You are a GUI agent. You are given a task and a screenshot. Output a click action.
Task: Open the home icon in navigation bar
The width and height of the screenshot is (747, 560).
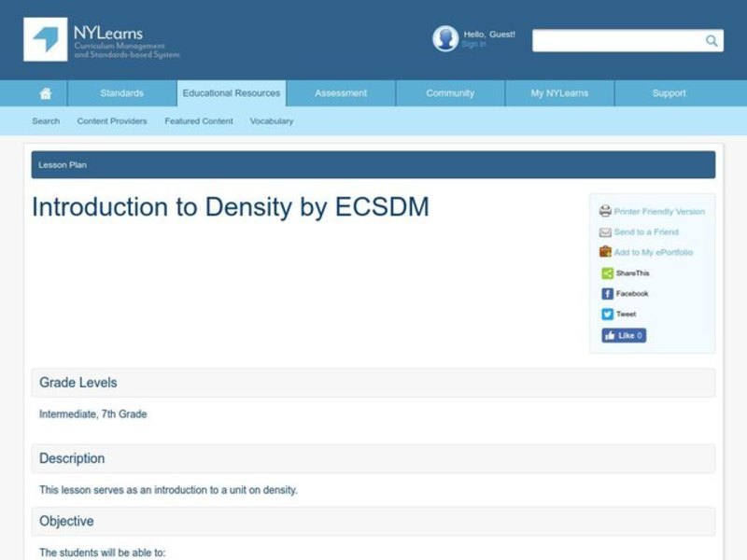(x=46, y=92)
